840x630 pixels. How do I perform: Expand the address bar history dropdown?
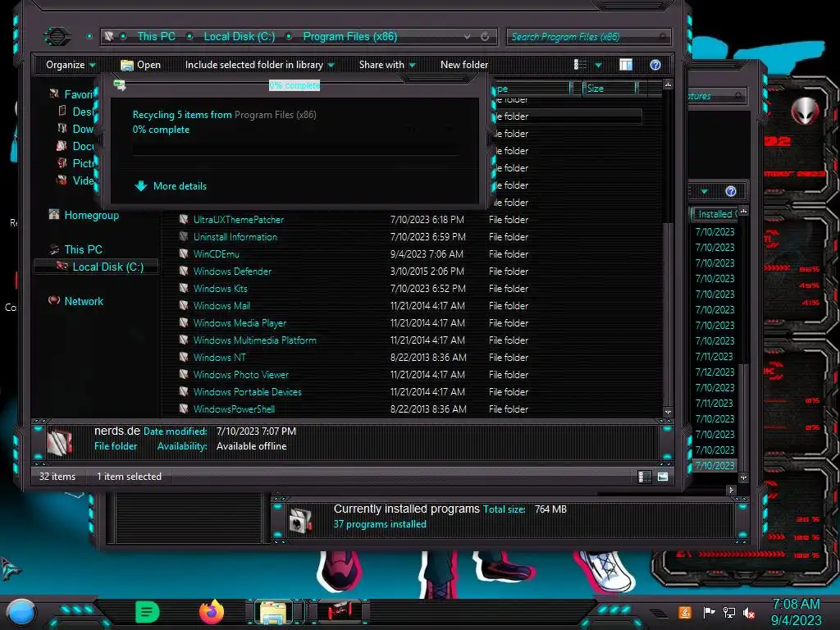pos(467,36)
